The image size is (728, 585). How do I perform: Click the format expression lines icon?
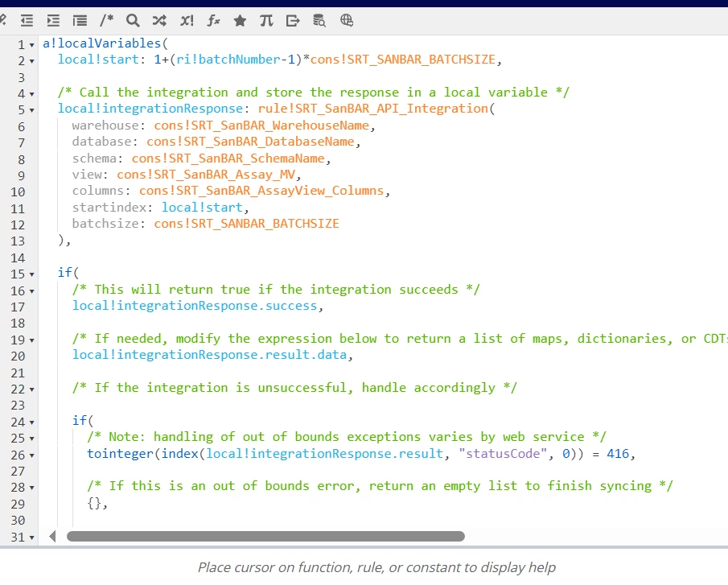click(x=80, y=20)
